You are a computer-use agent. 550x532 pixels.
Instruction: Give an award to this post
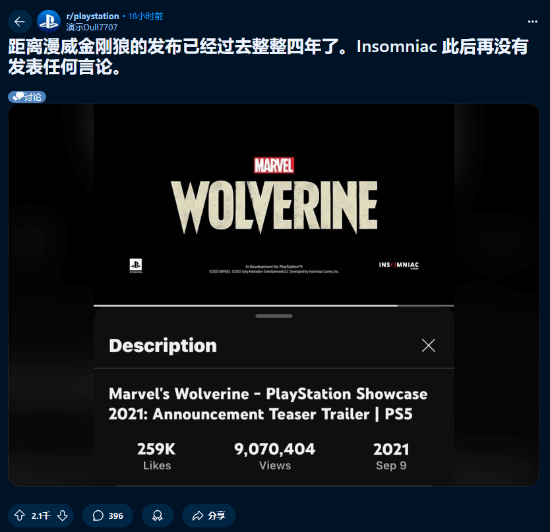[x=157, y=516]
